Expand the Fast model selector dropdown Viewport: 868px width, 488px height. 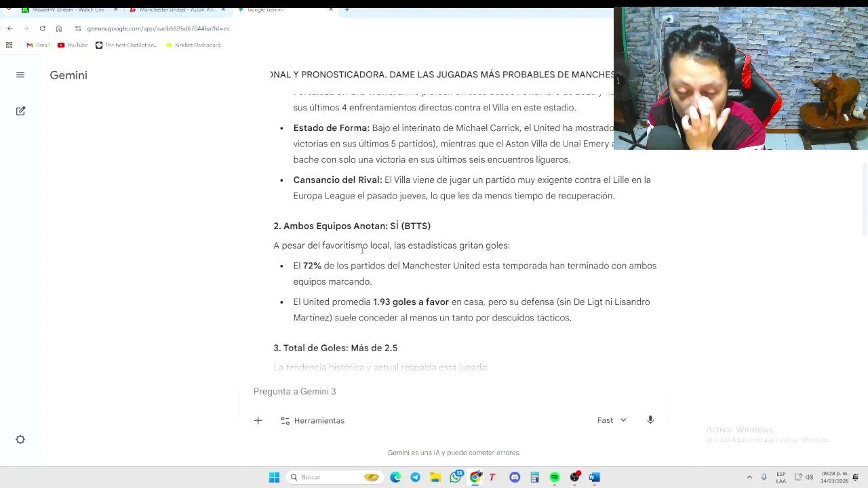point(612,420)
